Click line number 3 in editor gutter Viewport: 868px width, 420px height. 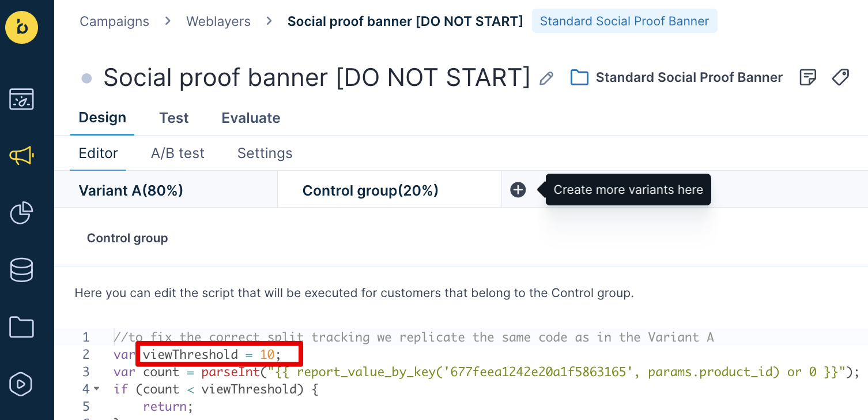tap(86, 372)
